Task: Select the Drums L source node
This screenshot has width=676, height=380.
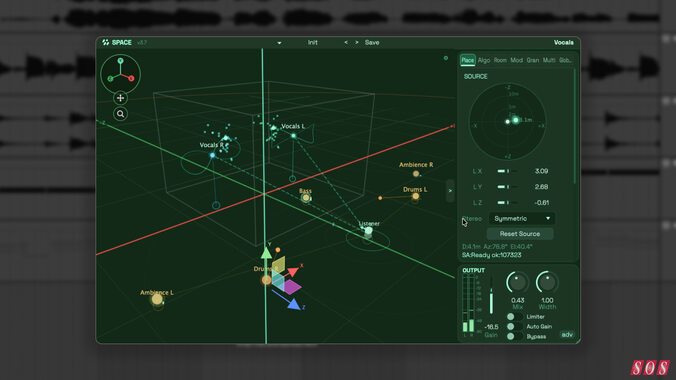Action: [416, 196]
